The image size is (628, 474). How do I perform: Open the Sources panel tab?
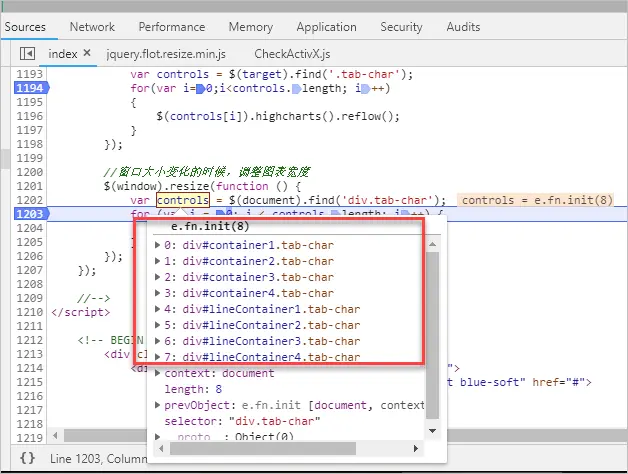25,27
